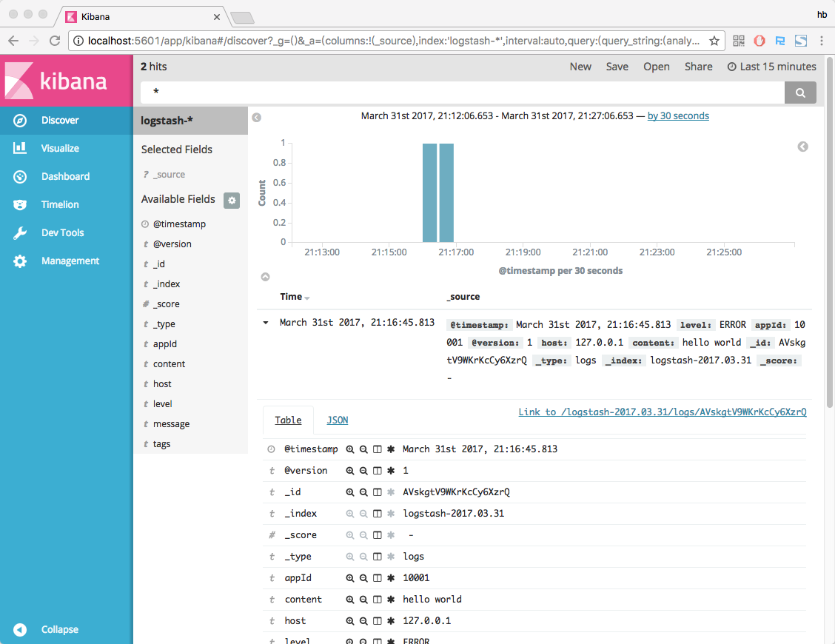835x644 pixels.
Task: Click Open in the top menu
Action: click(x=657, y=67)
